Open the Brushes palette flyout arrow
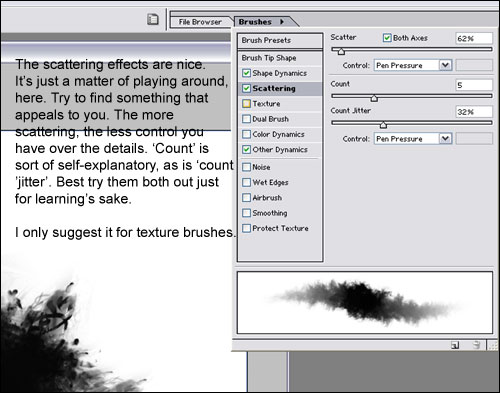The height and width of the screenshot is (393, 500). pos(282,22)
